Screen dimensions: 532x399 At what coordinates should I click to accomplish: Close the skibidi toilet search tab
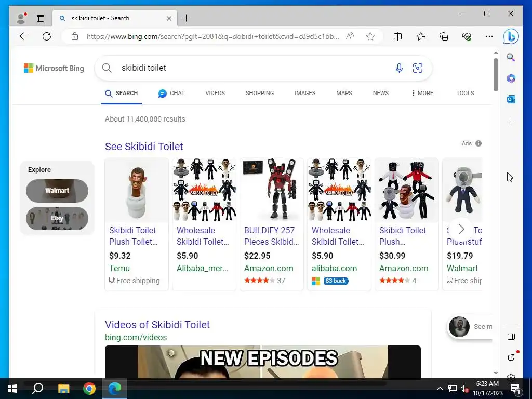(169, 18)
